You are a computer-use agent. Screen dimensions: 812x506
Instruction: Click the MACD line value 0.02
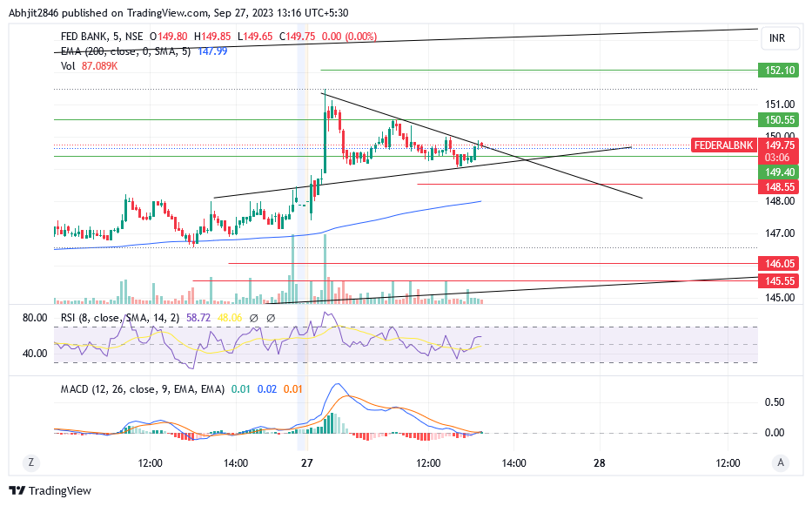pyautogui.click(x=267, y=388)
